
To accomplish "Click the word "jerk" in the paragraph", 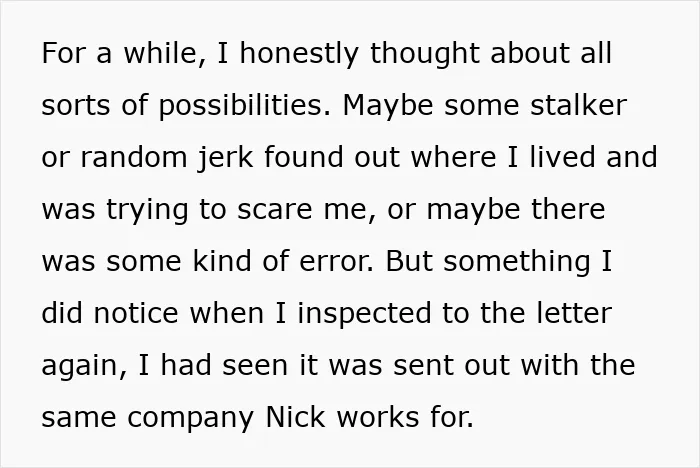I will point(225,158).
